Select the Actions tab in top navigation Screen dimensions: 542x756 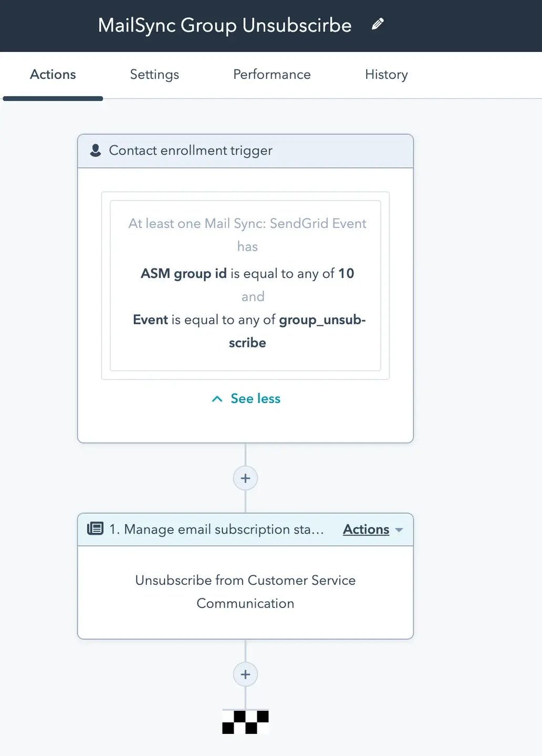click(x=53, y=75)
